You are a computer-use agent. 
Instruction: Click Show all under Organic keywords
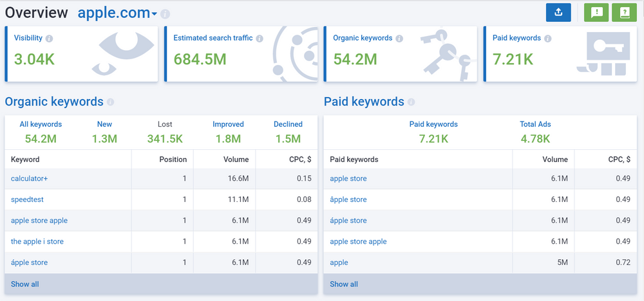pos(25,284)
